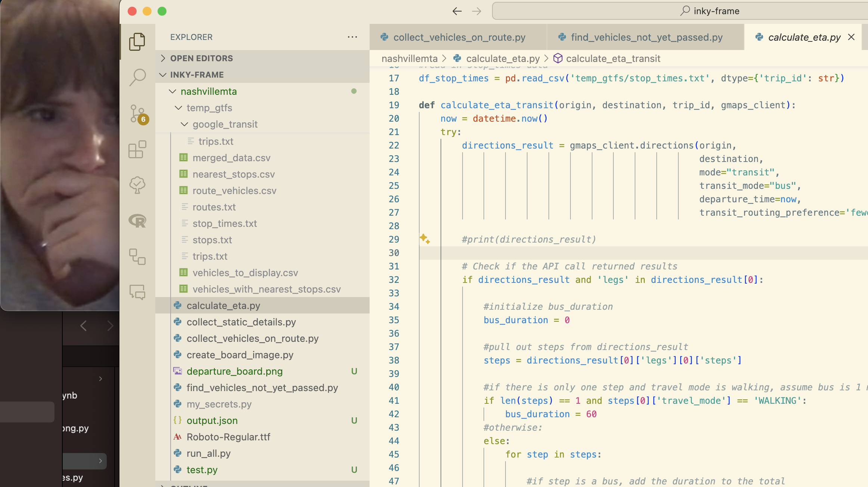
Task: Collapse the INKY-FRAME section
Action: coord(262,75)
